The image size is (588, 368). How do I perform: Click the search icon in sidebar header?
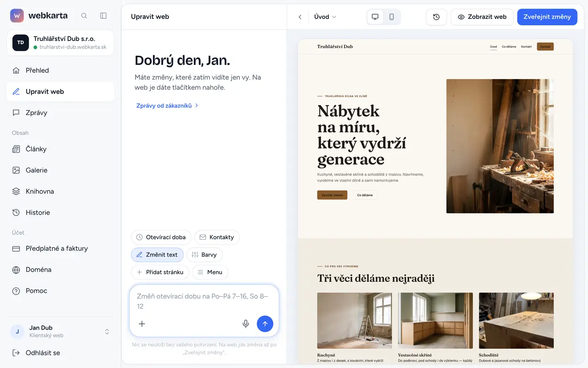[x=84, y=16]
